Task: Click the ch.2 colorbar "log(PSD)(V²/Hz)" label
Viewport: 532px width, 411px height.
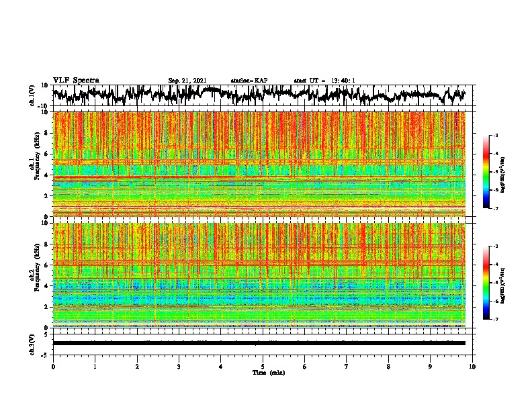Action: tap(503, 285)
